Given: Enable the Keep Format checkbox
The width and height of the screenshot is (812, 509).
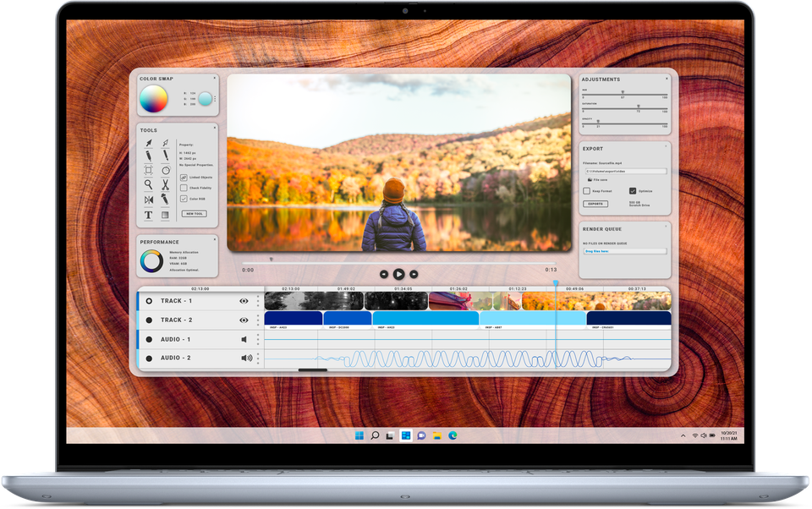Looking at the screenshot, I should point(587,191).
